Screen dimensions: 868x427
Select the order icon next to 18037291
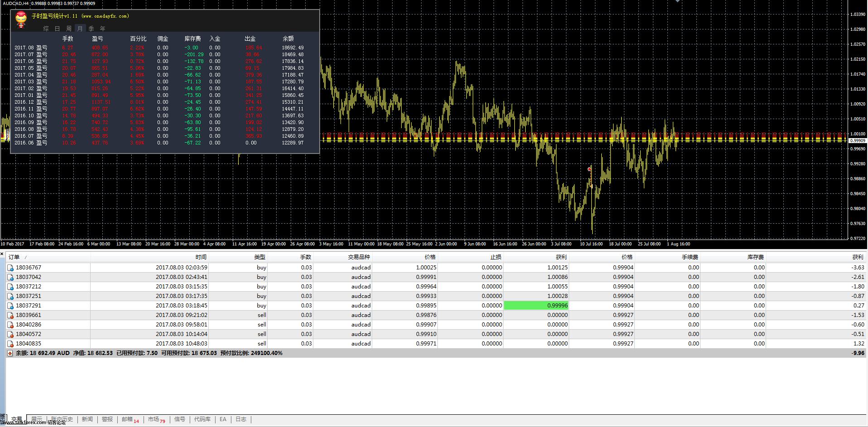point(10,306)
